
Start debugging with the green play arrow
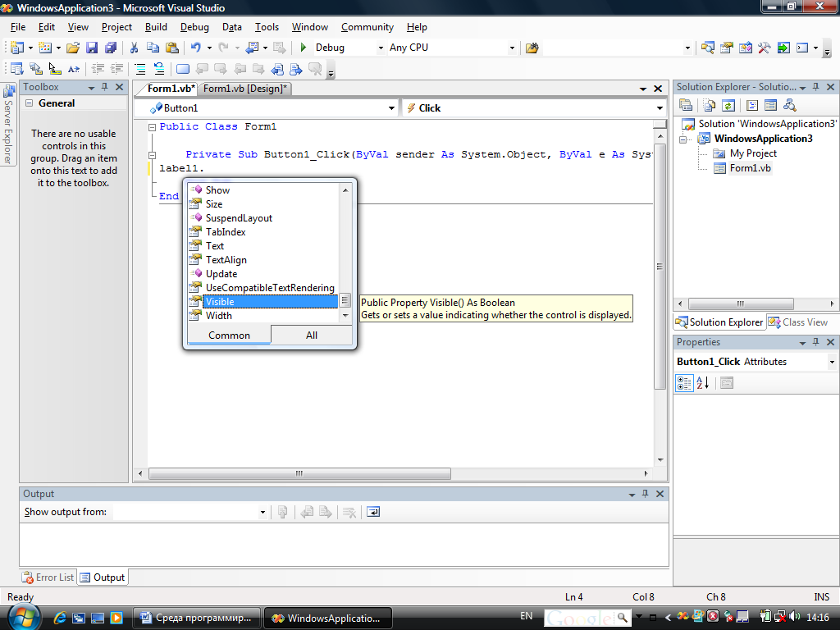304,48
